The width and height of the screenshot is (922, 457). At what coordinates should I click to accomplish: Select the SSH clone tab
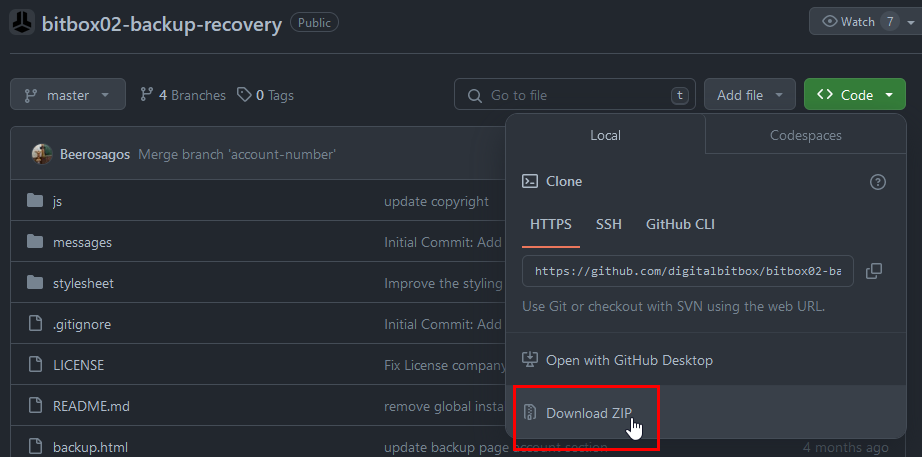point(609,224)
